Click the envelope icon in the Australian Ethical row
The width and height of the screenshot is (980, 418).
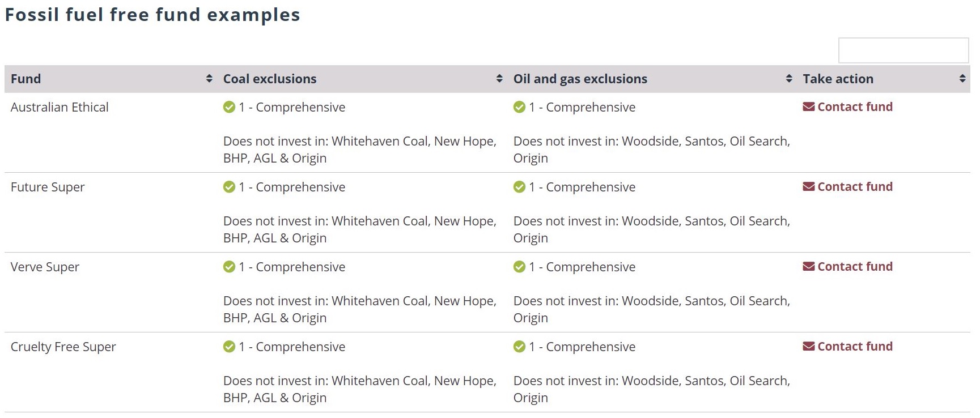click(808, 106)
